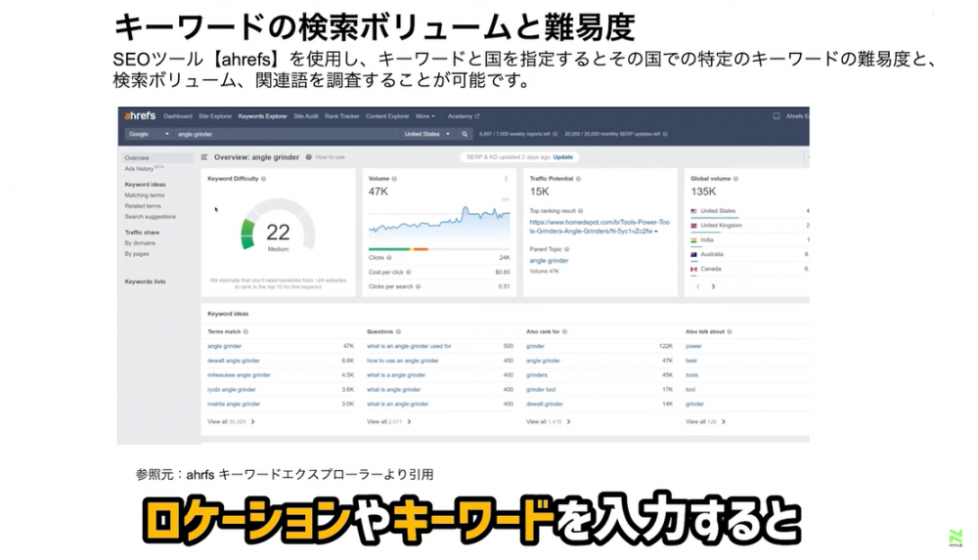Viewport: 978px width, 560px height.
Task: Open Content Explorer tab
Action: (387, 116)
